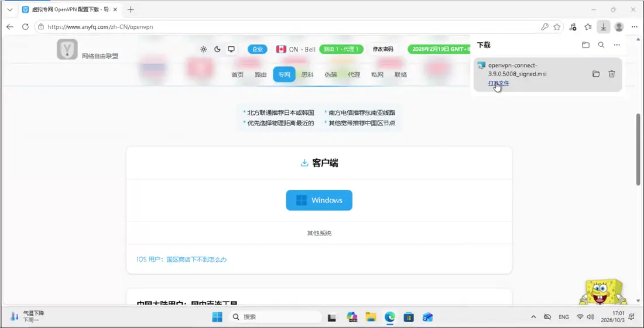Open the iOS 用户 国区商店下不到怎么办 link
Image resolution: width=644 pixels, height=328 pixels.
[x=182, y=259]
